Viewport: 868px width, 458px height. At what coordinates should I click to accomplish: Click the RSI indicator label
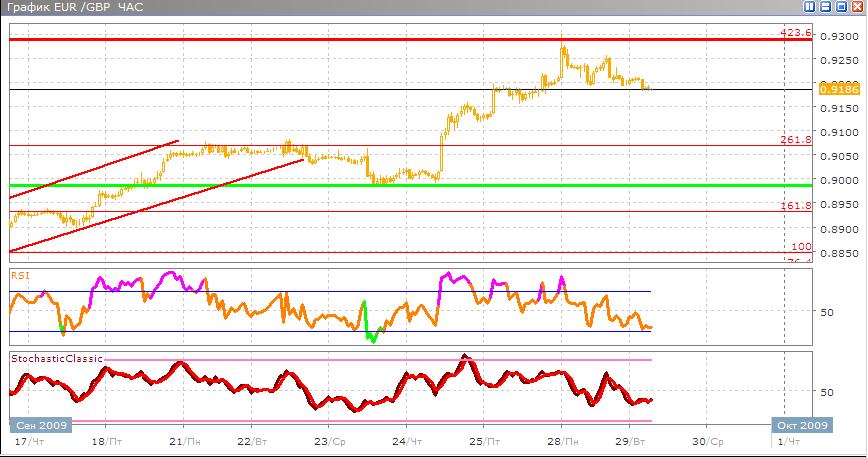(x=20, y=271)
